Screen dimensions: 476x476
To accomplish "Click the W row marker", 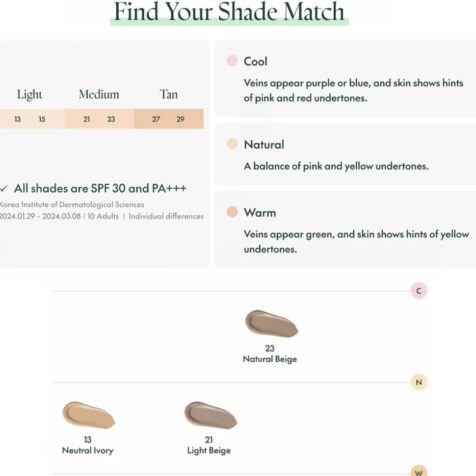I will pyautogui.click(x=419, y=472).
